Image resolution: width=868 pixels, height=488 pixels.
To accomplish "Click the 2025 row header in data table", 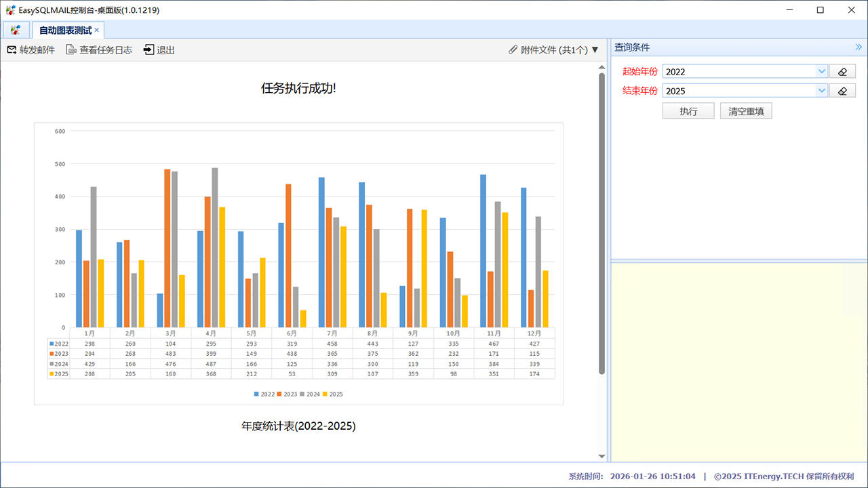I will coord(59,374).
